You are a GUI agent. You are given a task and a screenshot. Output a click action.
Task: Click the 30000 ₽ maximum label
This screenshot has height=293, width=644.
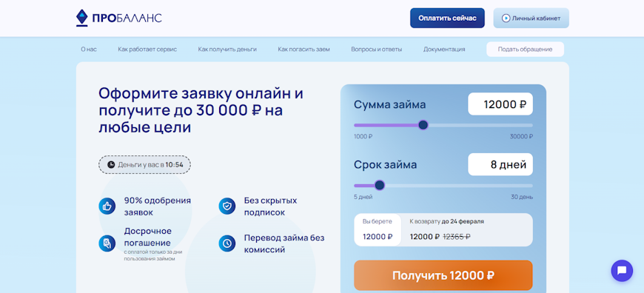(x=521, y=136)
